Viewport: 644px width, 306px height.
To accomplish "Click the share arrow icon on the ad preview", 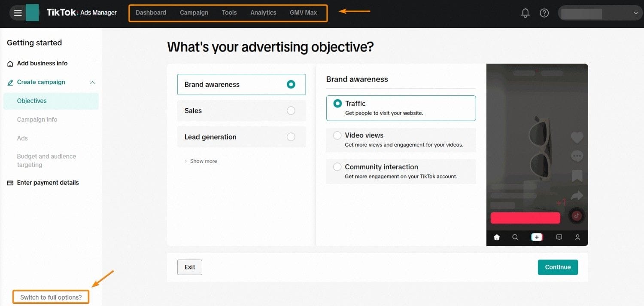I will (x=577, y=196).
